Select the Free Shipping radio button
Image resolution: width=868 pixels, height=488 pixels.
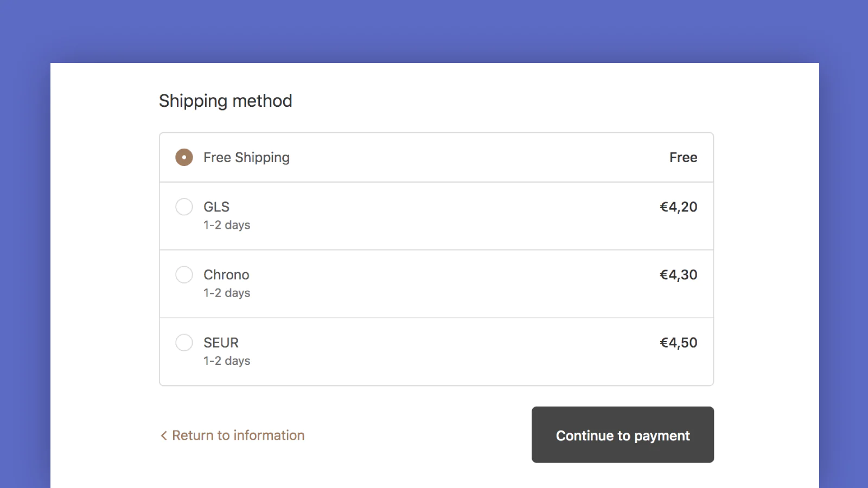[184, 157]
